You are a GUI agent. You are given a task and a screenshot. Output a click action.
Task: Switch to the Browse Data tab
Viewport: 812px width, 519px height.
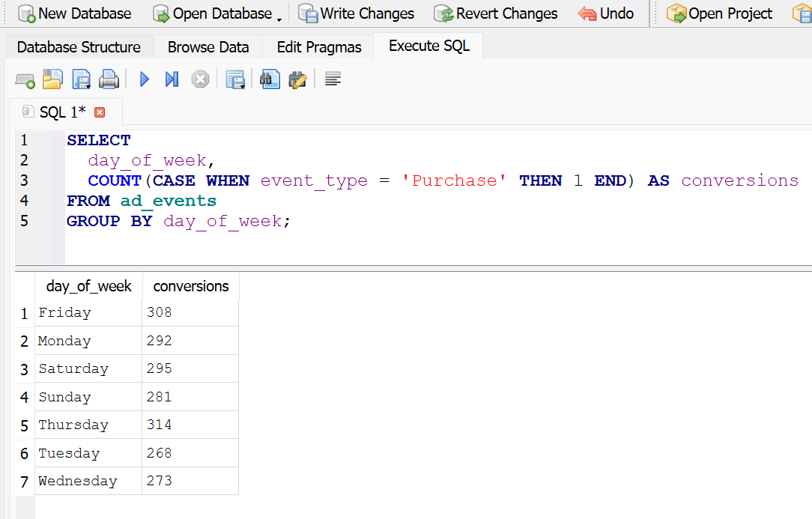pos(208,47)
